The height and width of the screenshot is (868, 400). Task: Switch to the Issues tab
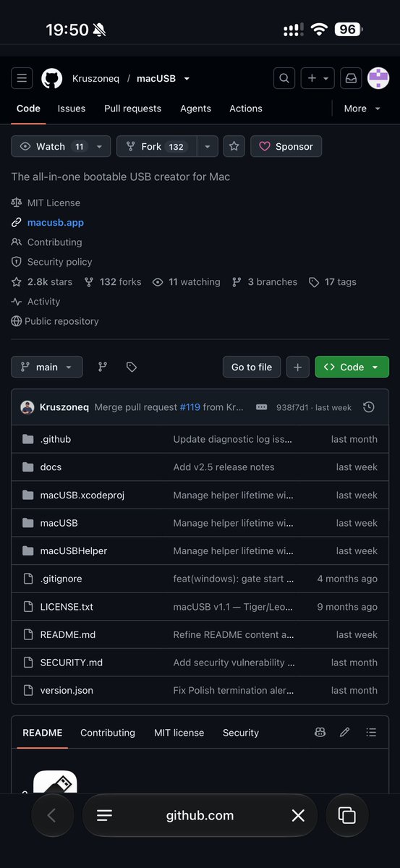point(72,109)
